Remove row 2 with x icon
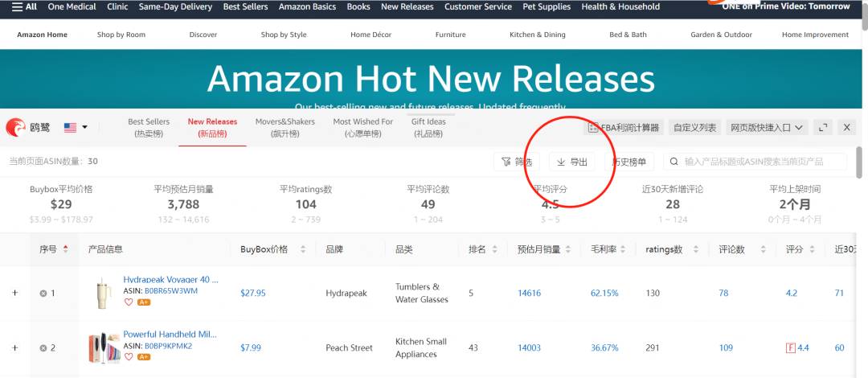The height and width of the screenshot is (378, 868). (x=43, y=348)
